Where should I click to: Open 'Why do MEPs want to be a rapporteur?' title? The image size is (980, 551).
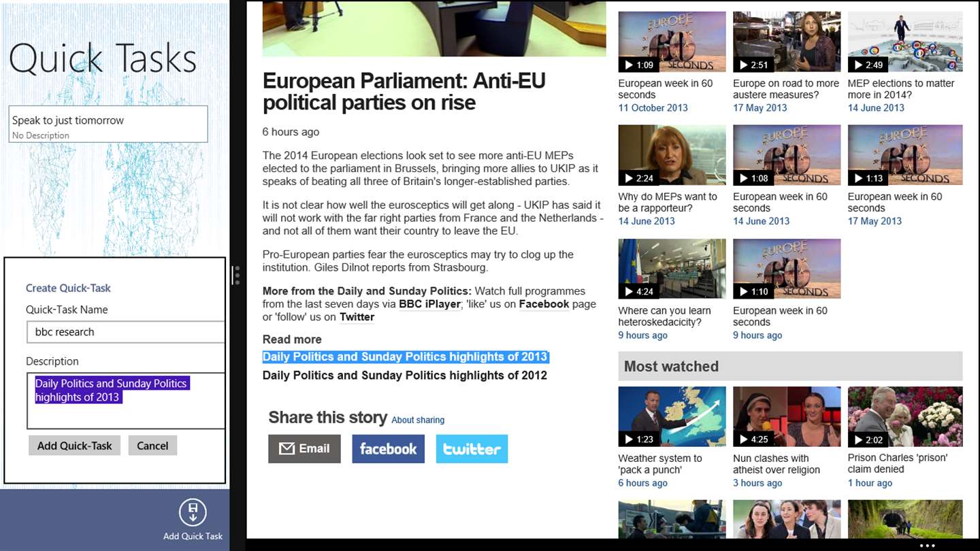(668, 203)
